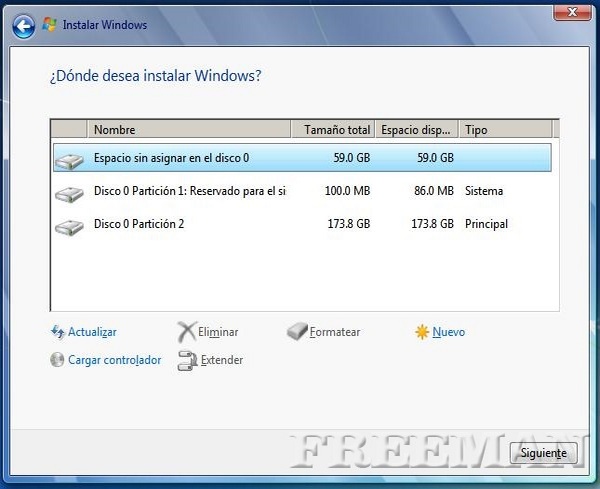Click the 59.0 GB total size cell
The width and height of the screenshot is (600, 489).
coord(352,158)
